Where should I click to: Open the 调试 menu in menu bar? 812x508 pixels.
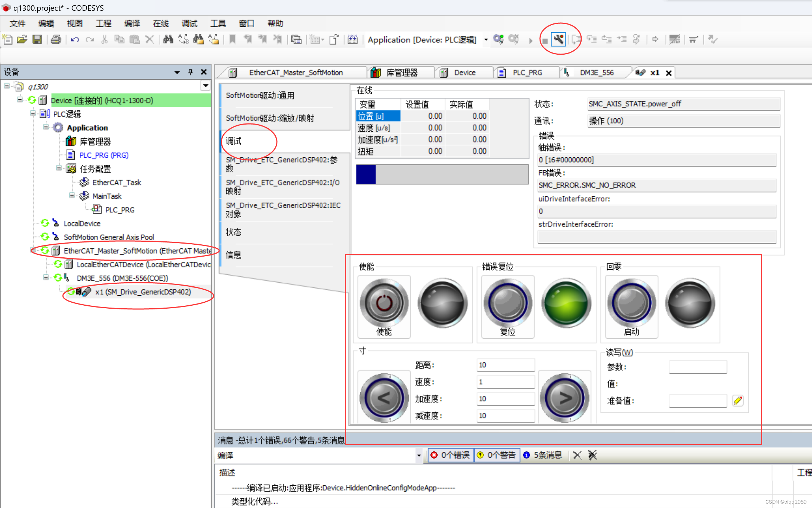pos(189,23)
